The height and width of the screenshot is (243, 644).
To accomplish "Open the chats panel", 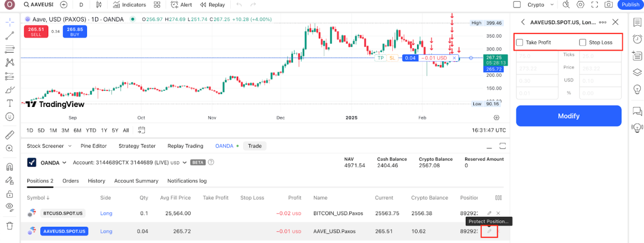I will click(637, 111).
